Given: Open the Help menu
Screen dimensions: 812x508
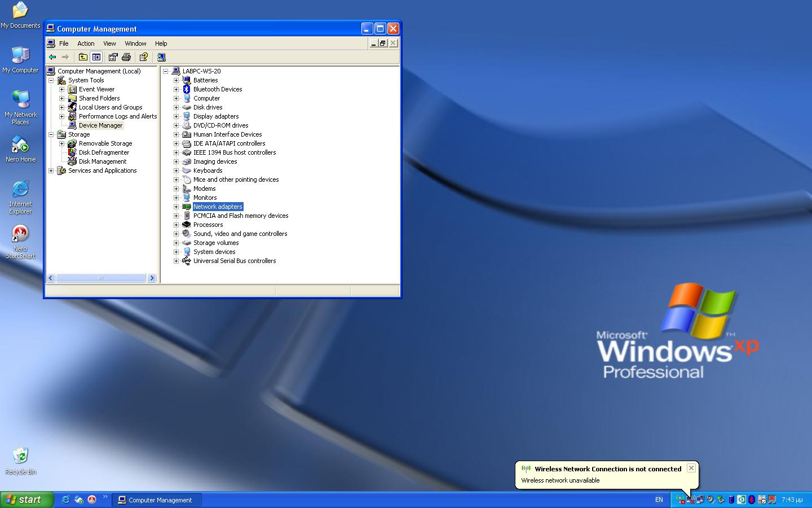Looking at the screenshot, I should pos(161,43).
